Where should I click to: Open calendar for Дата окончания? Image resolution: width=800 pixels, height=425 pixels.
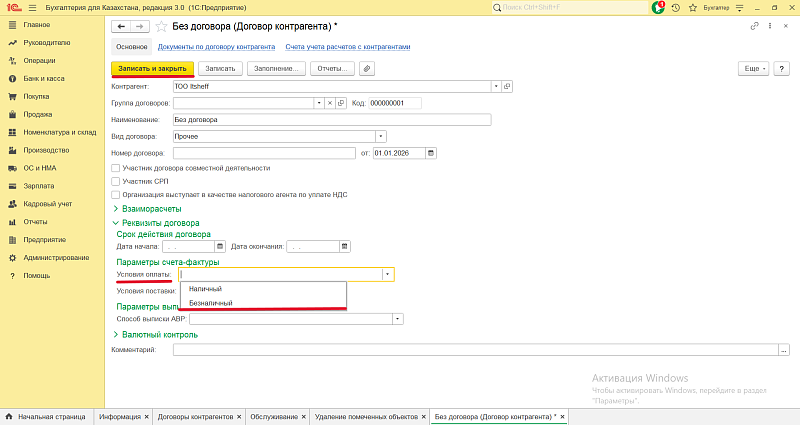pos(345,246)
